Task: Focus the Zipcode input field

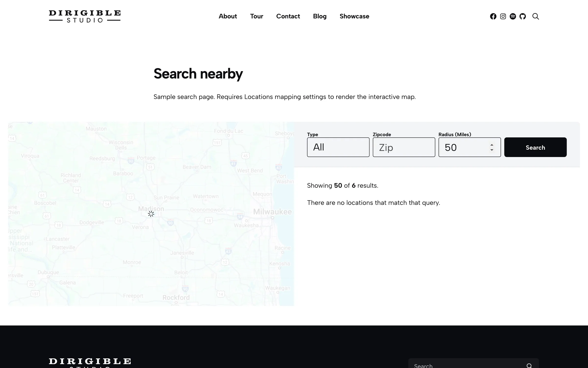Action: point(404,147)
